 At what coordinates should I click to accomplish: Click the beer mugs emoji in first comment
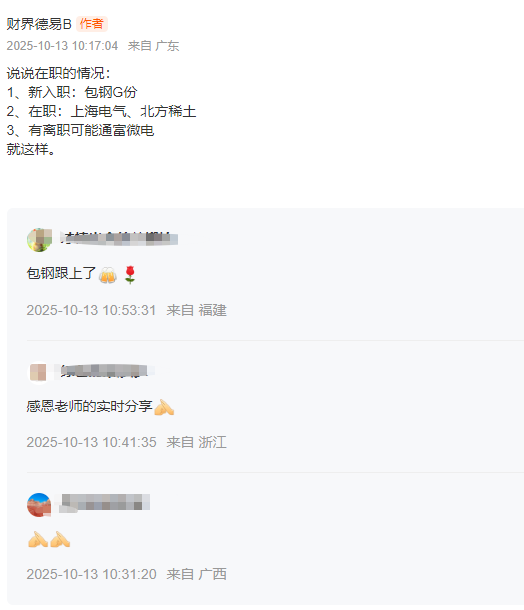click(107, 275)
